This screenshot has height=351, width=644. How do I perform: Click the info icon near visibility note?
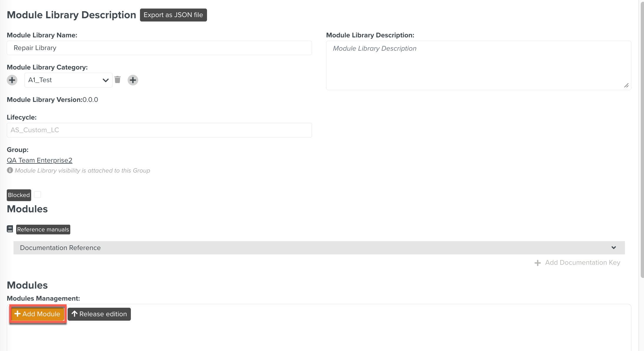coord(10,170)
